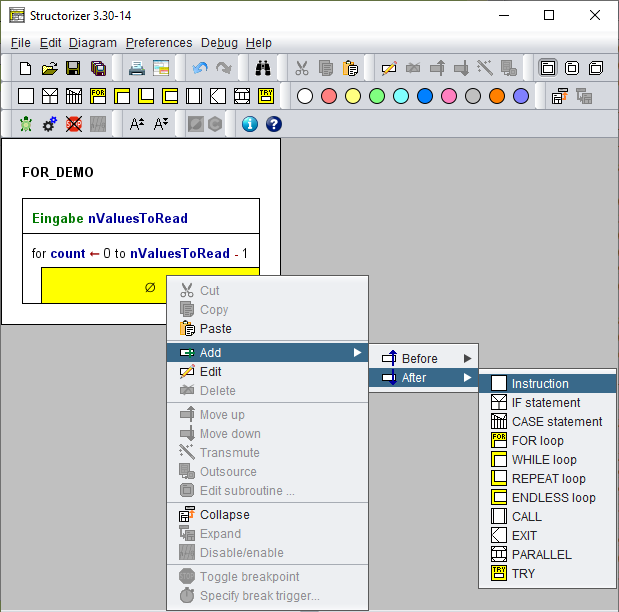This screenshot has height=612, width=619.
Task: Open the find and replace binoculars icon
Action: [x=263, y=68]
